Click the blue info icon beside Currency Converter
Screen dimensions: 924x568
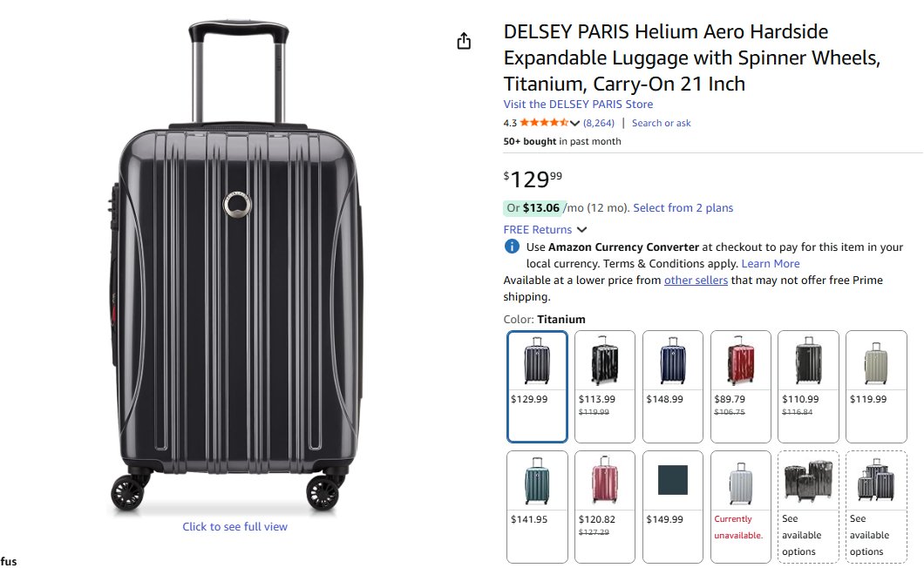point(513,247)
